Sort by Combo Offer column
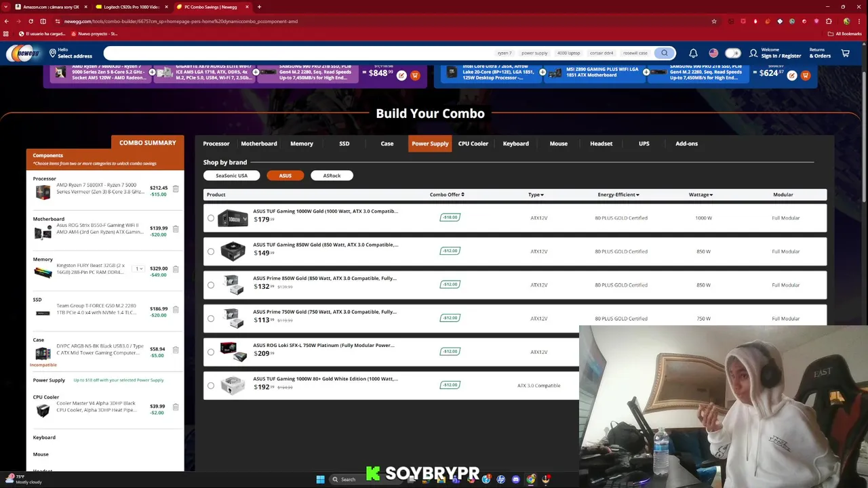Screen dimensions: 868x488 pos(447,195)
